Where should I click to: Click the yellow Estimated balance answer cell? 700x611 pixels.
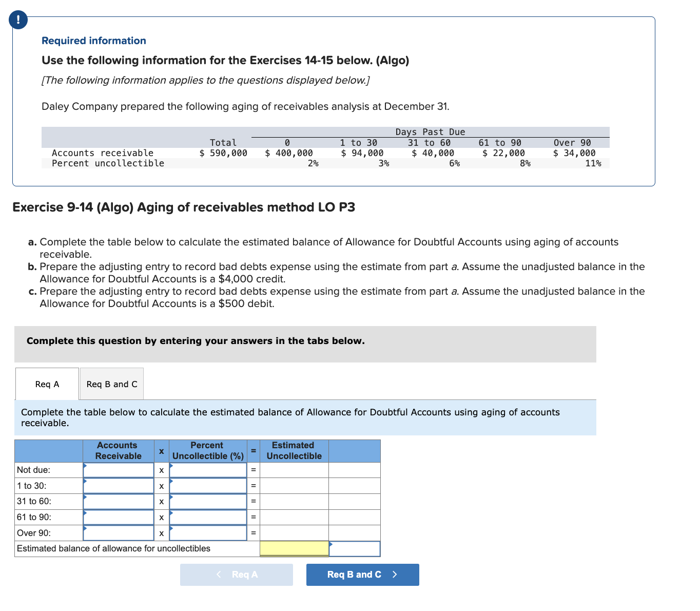[294, 548]
